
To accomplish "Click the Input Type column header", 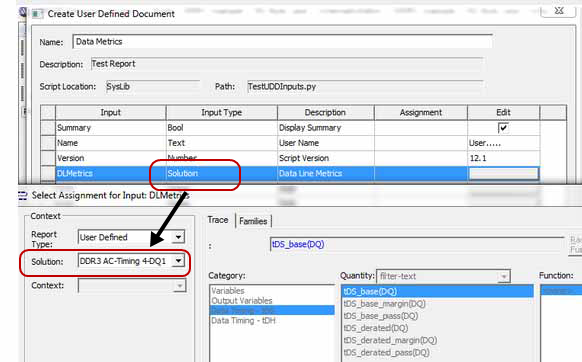I will click(x=222, y=112).
